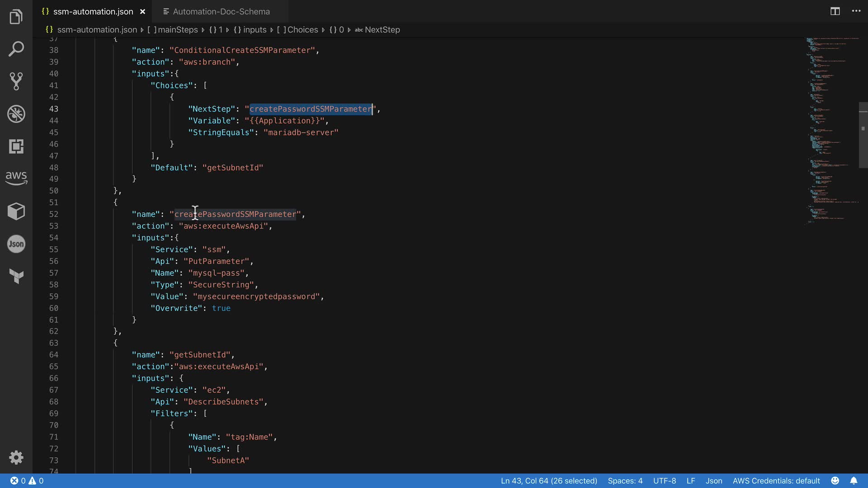The height and width of the screenshot is (488, 868).
Task: Open the Search sidebar view
Action: pos(16,49)
